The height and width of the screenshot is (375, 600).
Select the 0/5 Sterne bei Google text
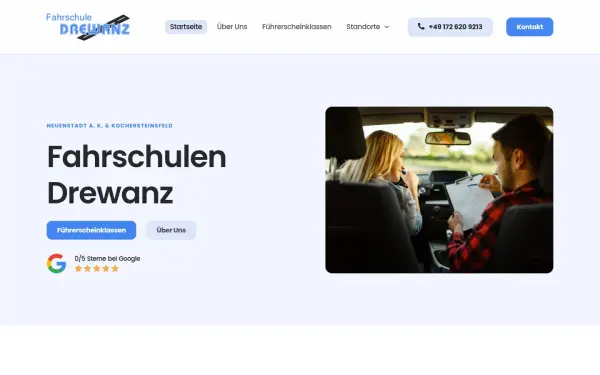coord(107,259)
